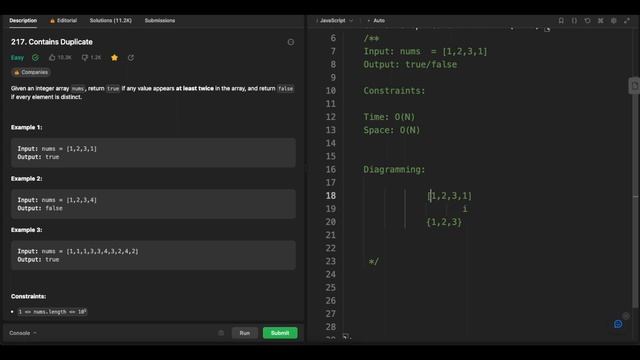Click the share problem arrow icon
This screenshot has height=360, width=640.
pyautogui.click(x=131, y=58)
